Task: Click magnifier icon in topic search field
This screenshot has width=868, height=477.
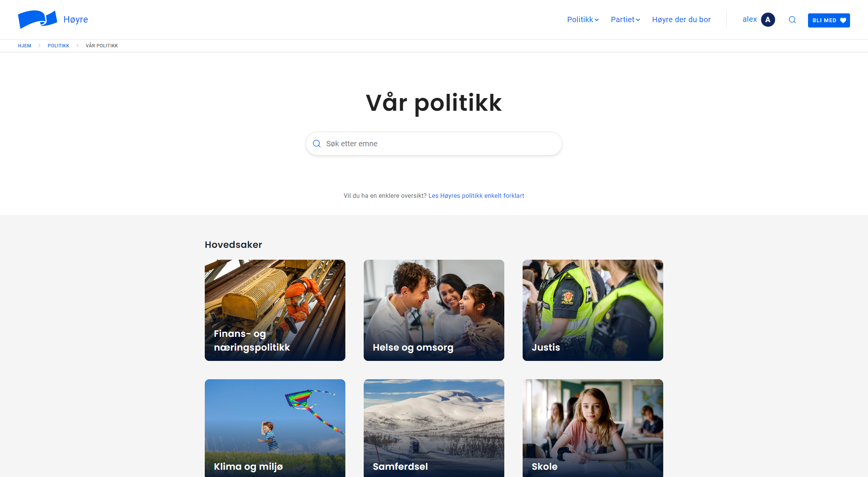Action: [x=316, y=144]
